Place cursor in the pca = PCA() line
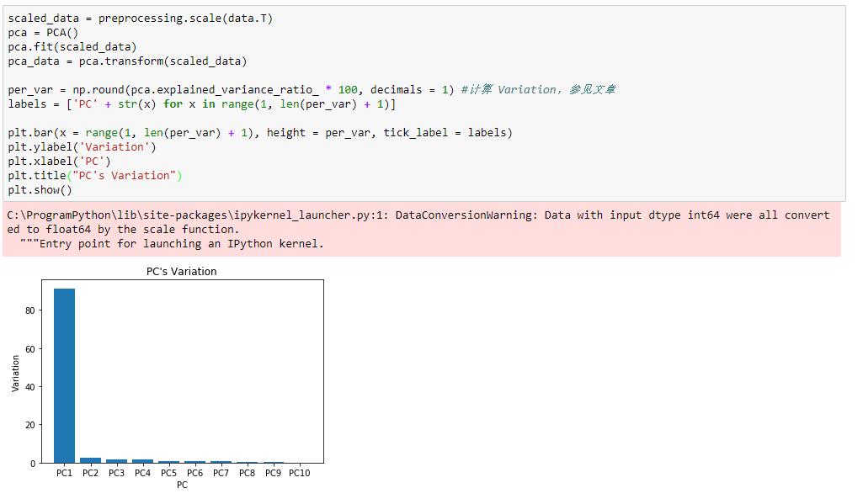 point(43,32)
